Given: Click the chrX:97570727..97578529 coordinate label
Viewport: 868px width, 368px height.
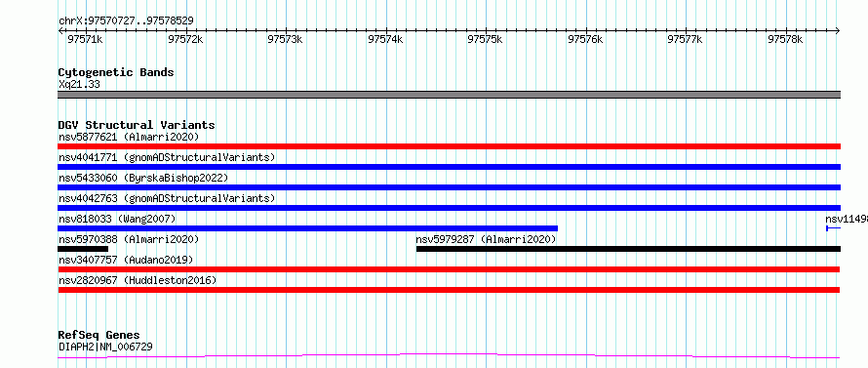Looking at the screenshot, I should click(x=126, y=20).
